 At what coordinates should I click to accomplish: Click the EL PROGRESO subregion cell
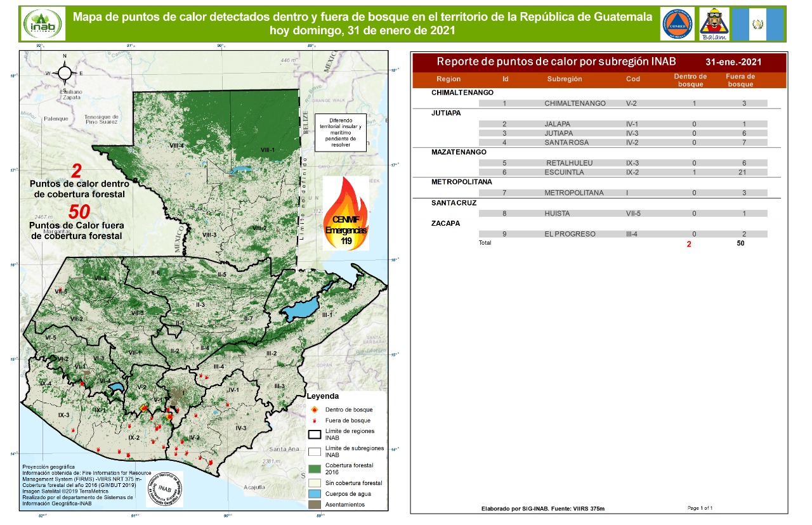(x=570, y=234)
